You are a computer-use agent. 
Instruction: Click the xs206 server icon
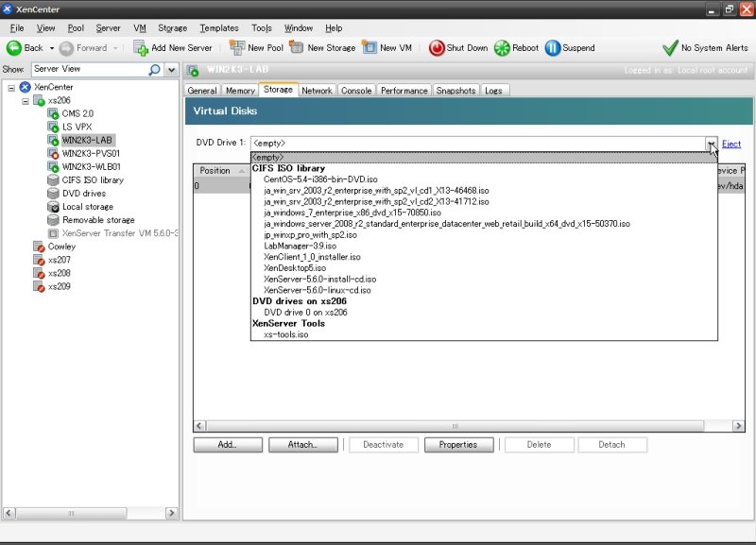tap(39, 101)
